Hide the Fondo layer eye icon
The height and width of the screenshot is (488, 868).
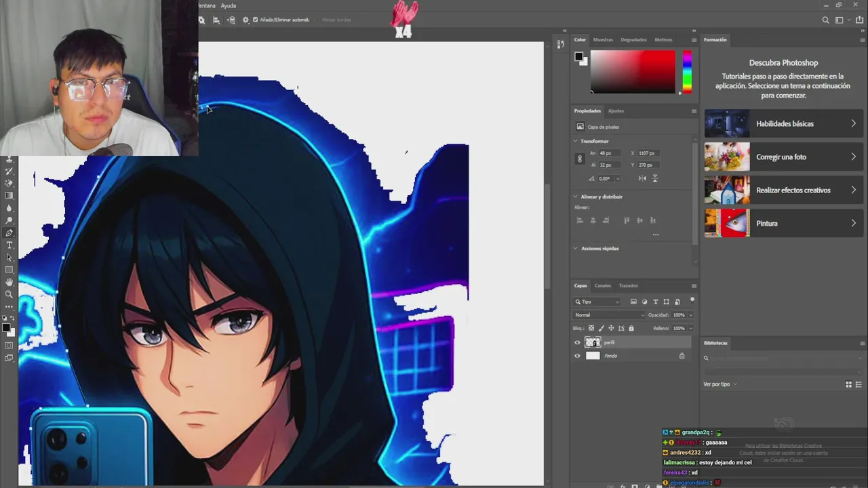(x=577, y=356)
